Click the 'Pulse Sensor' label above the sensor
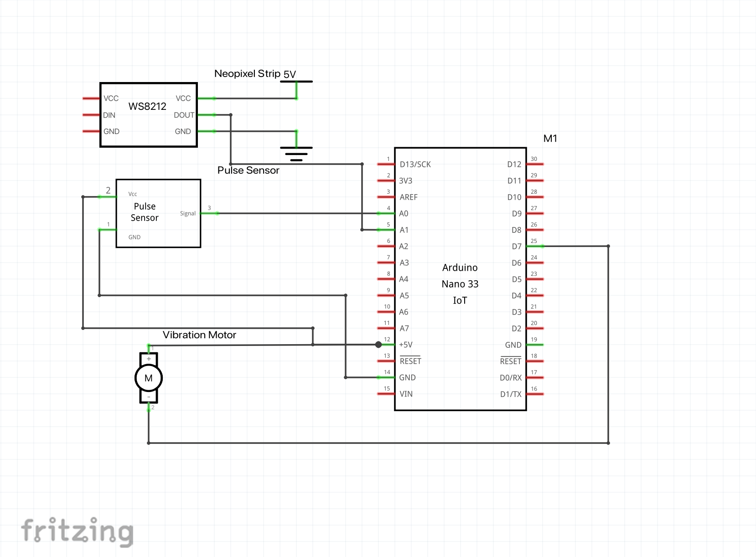 coord(248,170)
